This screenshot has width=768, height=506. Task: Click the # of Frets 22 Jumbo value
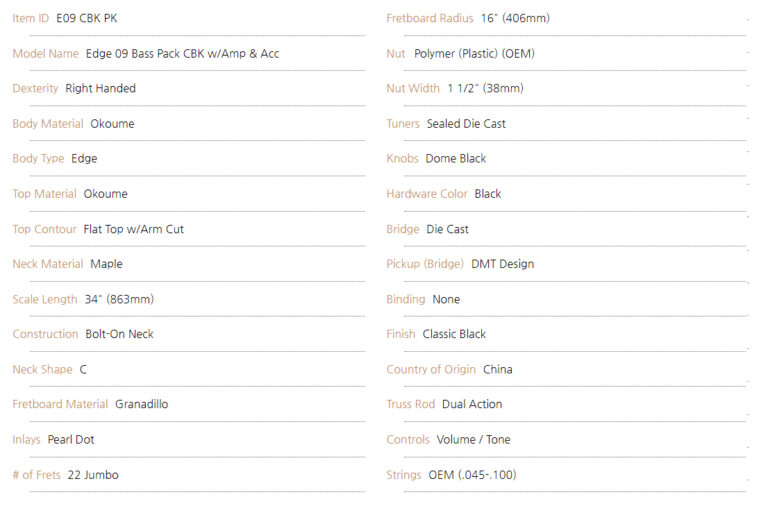tap(93, 475)
